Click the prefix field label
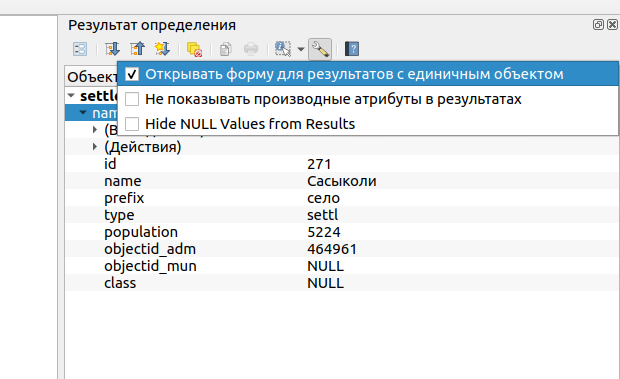 (x=124, y=198)
